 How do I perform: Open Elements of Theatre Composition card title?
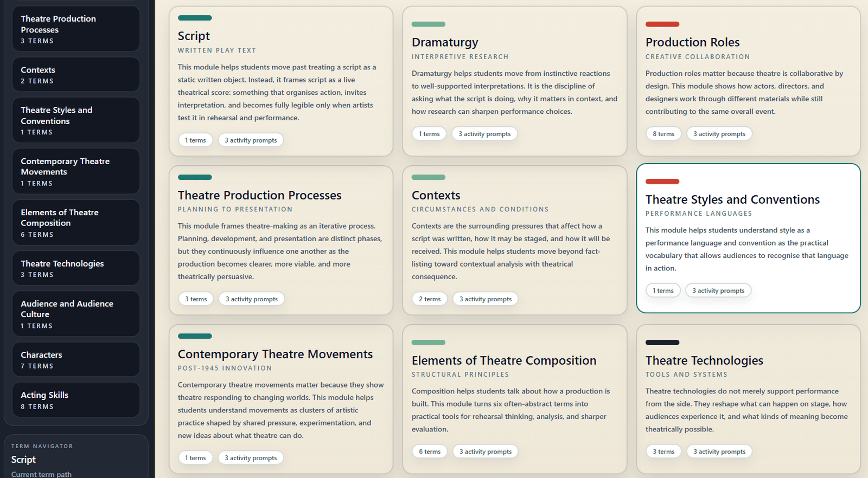(504, 360)
